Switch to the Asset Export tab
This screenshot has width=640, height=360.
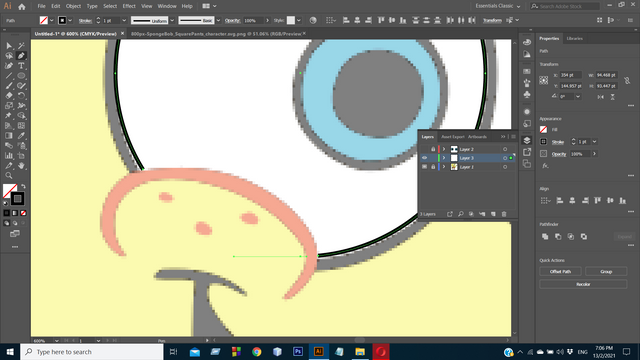pos(453,137)
